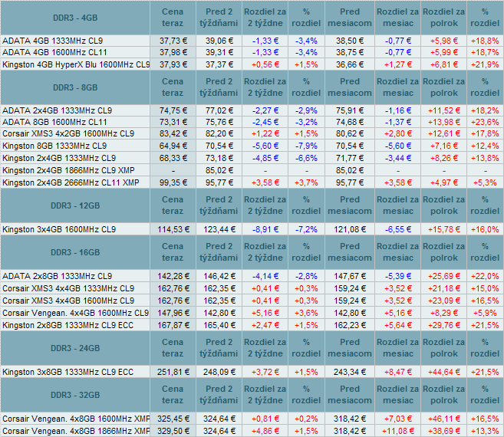Click the monthly difference +11,08 €
The image size is (504, 437).
tap(398, 431)
